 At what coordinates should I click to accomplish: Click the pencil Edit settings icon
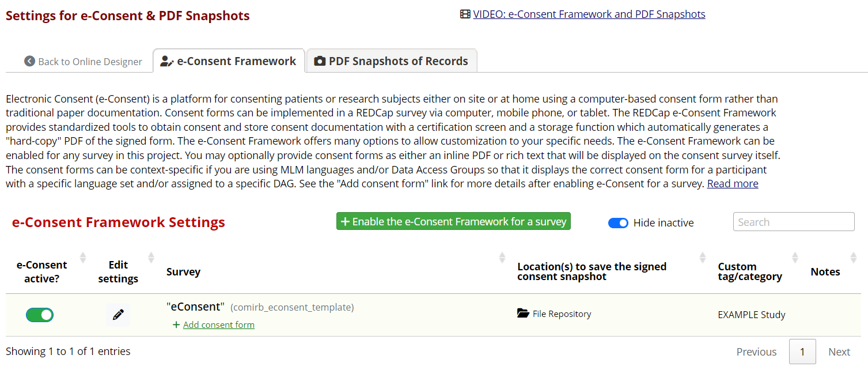pyautogui.click(x=118, y=315)
